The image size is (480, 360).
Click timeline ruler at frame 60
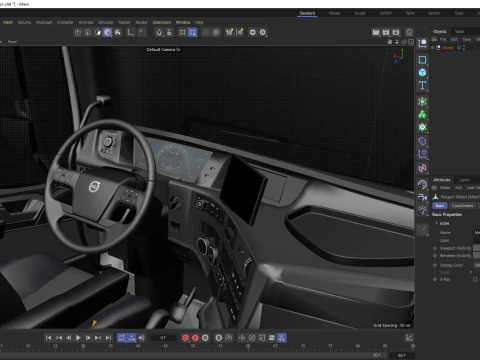(248, 347)
